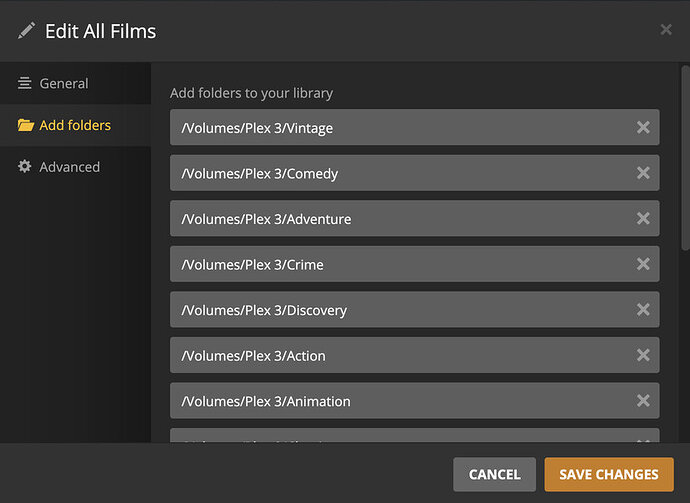
Task: Delete the Animation folder path
Action: [x=643, y=401]
